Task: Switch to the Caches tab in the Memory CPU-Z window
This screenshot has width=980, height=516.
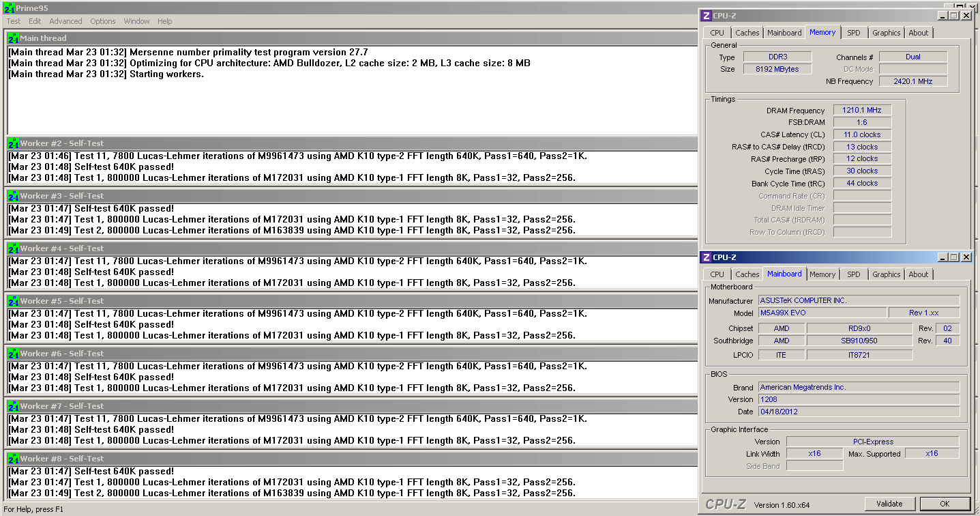Action: (x=747, y=33)
